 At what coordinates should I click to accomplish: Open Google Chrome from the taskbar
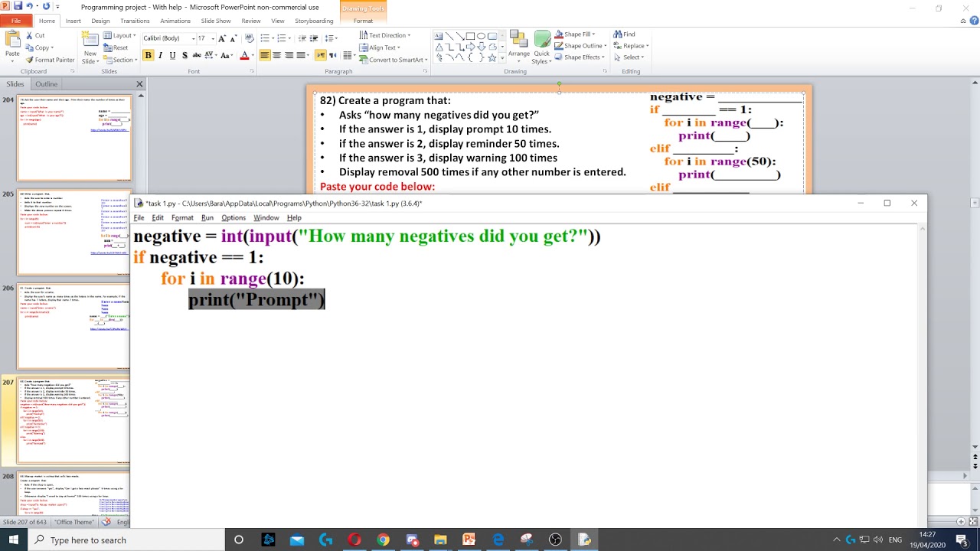pyautogui.click(x=383, y=540)
